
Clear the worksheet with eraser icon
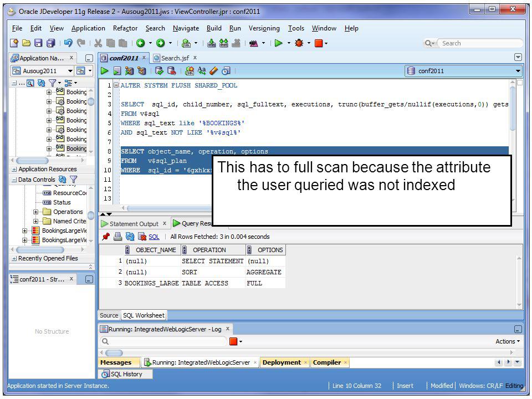tap(214, 70)
